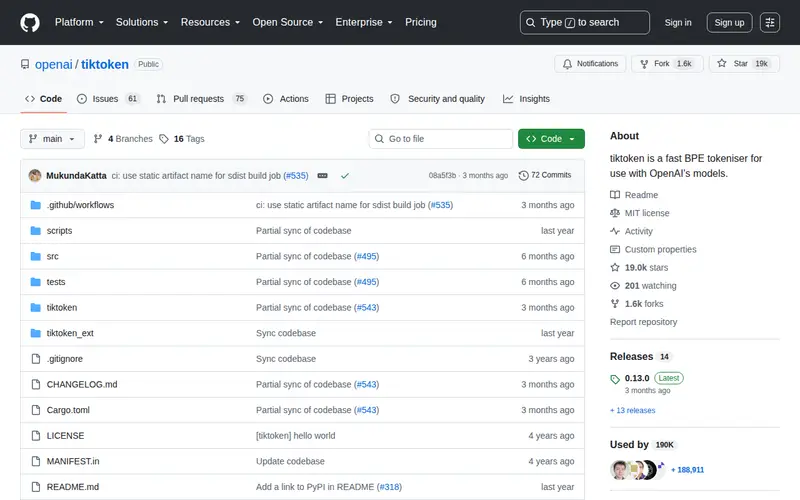This screenshot has width=800, height=500.
Task: Fork the repository
Action: [667, 64]
